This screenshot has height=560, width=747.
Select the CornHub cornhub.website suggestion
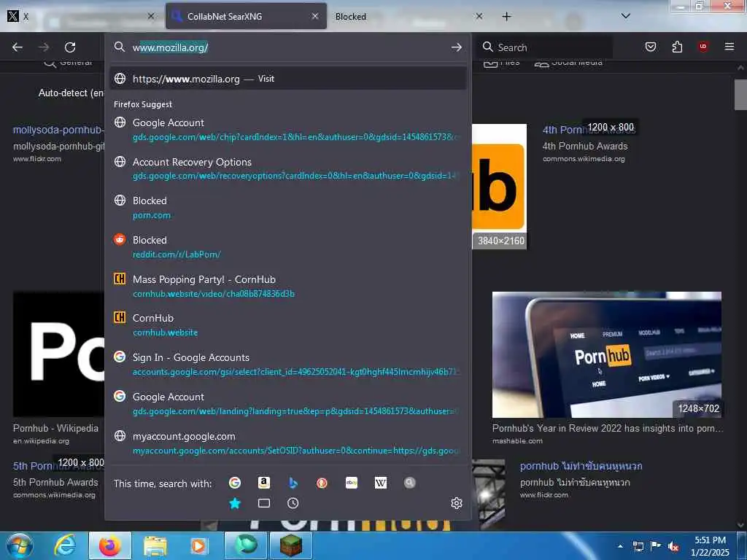287,324
